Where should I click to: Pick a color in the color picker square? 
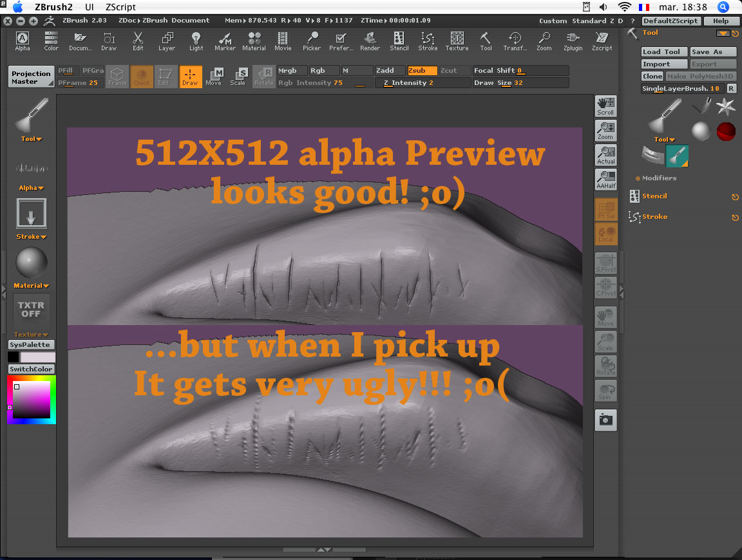[x=32, y=400]
